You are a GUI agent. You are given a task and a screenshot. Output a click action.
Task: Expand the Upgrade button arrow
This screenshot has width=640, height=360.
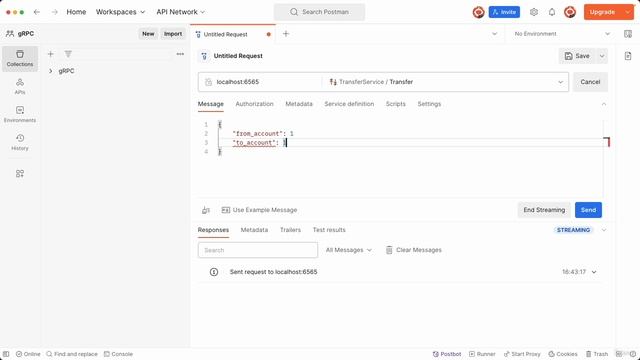pyautogui.click(x=628, y=12)
